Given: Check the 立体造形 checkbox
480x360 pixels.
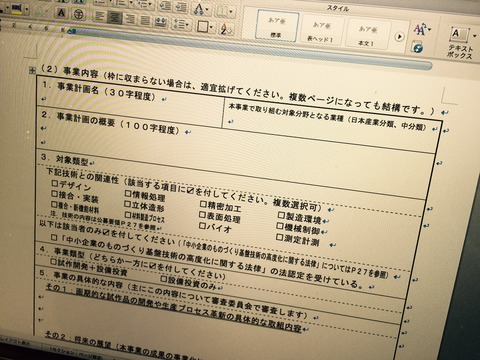Looking at the screenshot, I should point(127,203).
